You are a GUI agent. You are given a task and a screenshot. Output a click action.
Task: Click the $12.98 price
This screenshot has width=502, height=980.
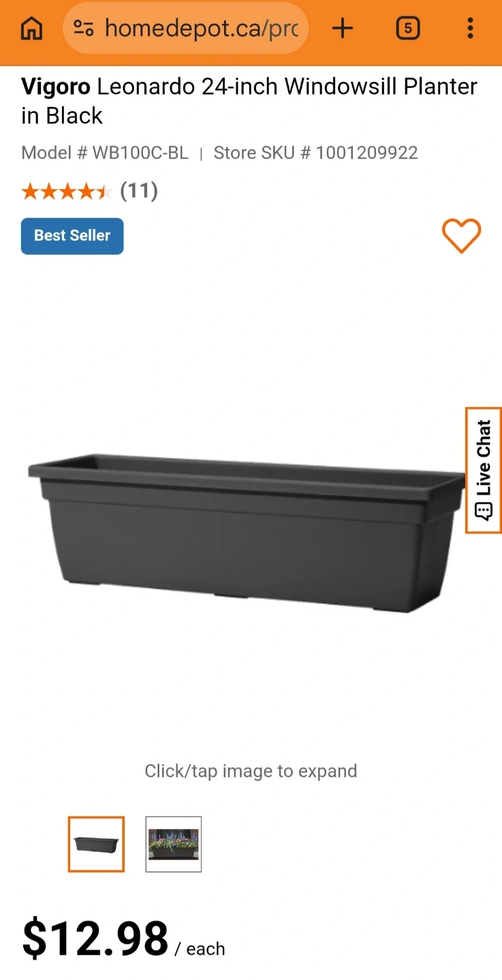click(95, 939)
